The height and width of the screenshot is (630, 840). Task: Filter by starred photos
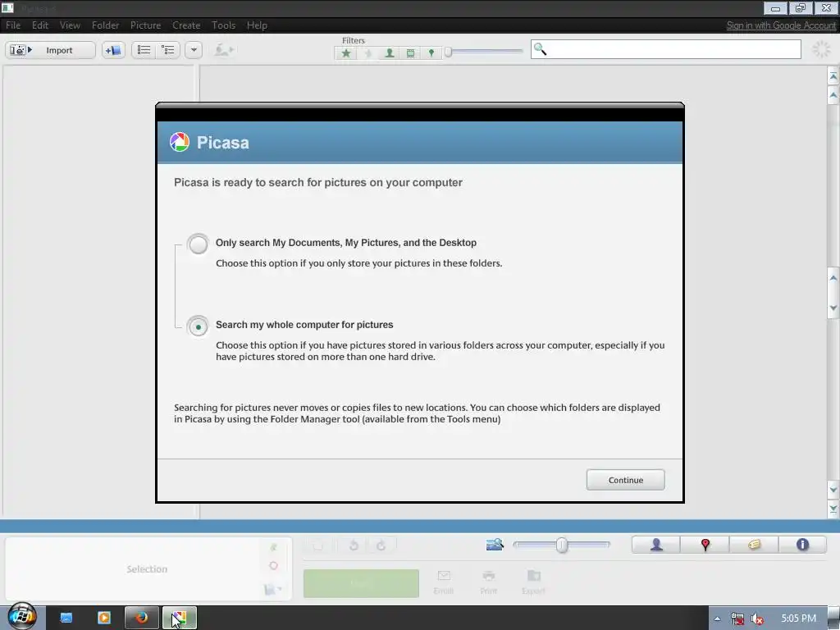[x=346, y=53]
